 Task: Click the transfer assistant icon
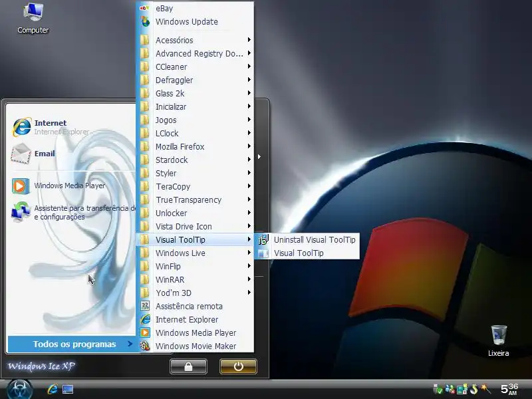(x=21, y=211)
